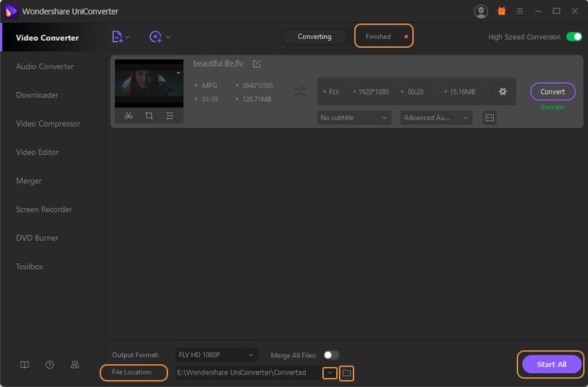Click the shuffle conversion arrows icon

[300, 91]
